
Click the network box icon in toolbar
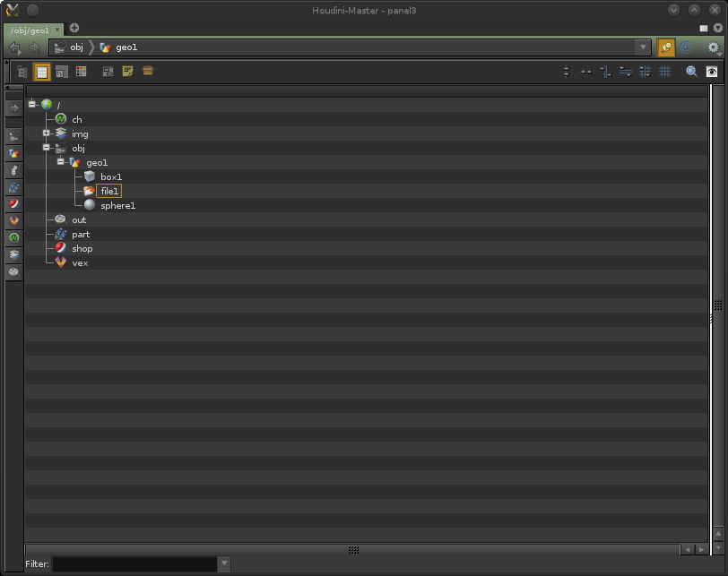[x=108, y=72]
